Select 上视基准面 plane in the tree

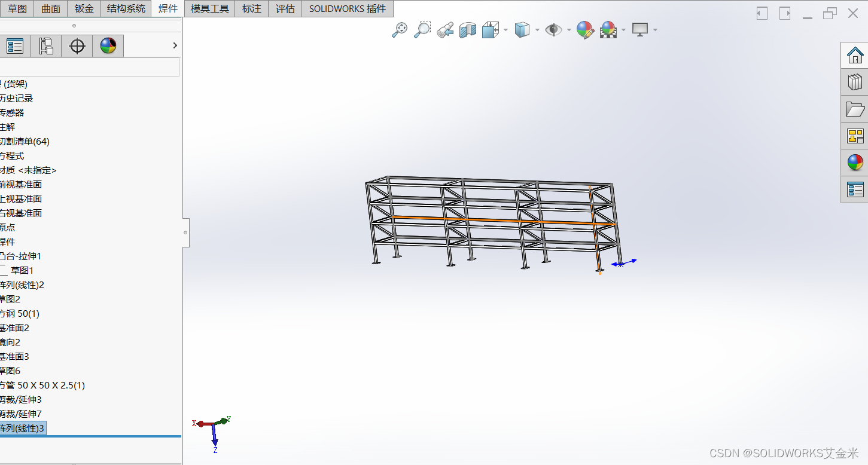pyautogui.click(x=21, y=199)
